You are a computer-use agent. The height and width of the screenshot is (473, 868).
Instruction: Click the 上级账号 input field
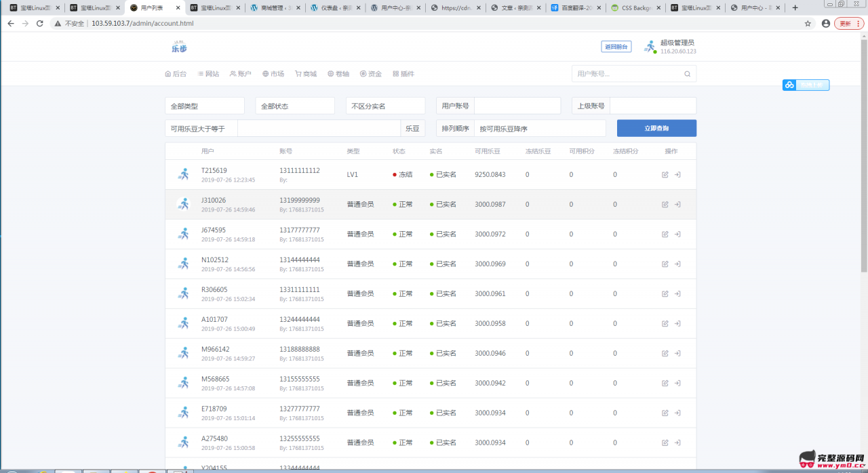[653, 106]
